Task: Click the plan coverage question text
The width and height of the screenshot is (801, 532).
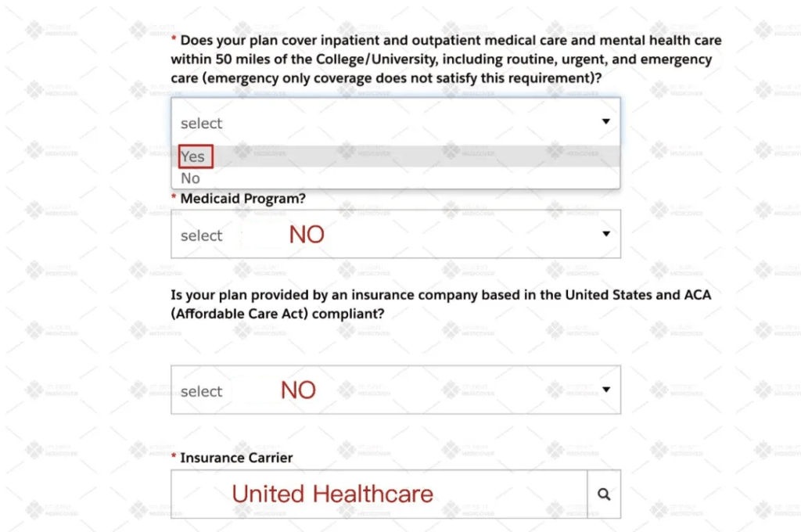Action: tap(446, 59)
